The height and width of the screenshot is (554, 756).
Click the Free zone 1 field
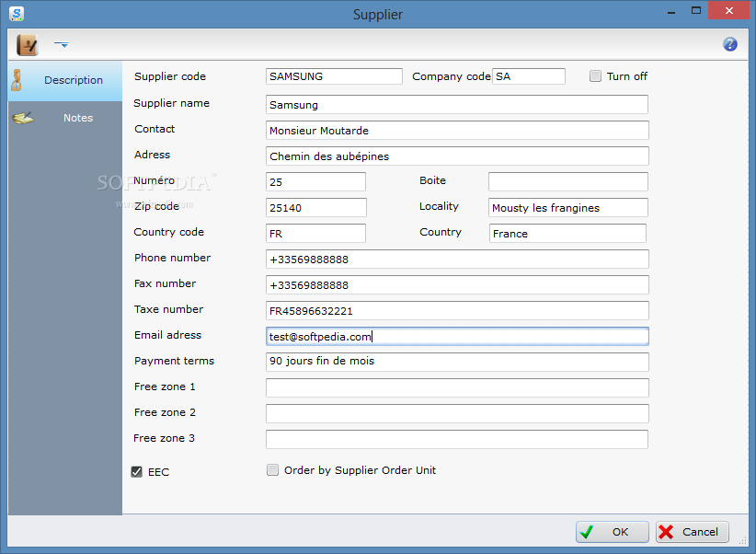[x=456, y=388]
